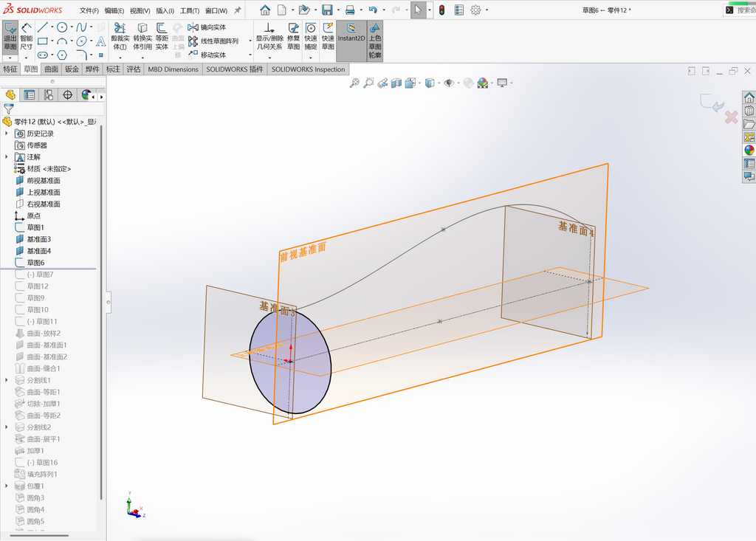756x541 pixels.
Task: Open dropdown arrow beside Line tool
Action: 52,27
